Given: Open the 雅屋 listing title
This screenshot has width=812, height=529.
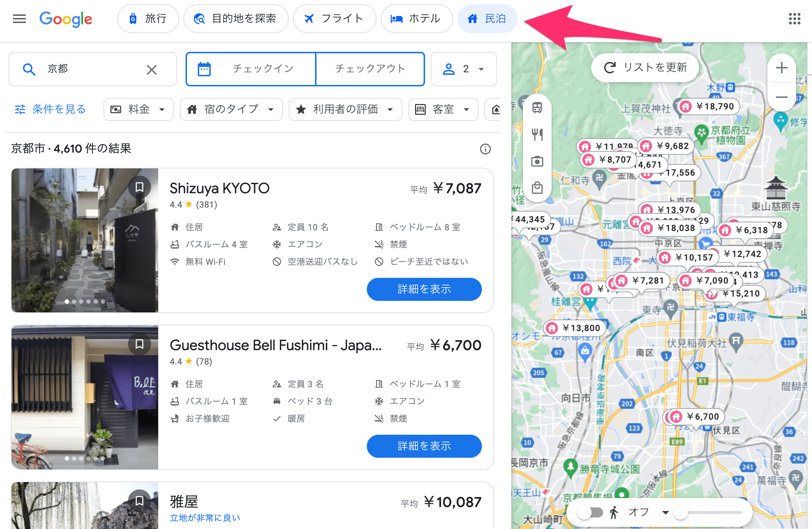Looking at the screenshot, I should (x=184, y=502).
